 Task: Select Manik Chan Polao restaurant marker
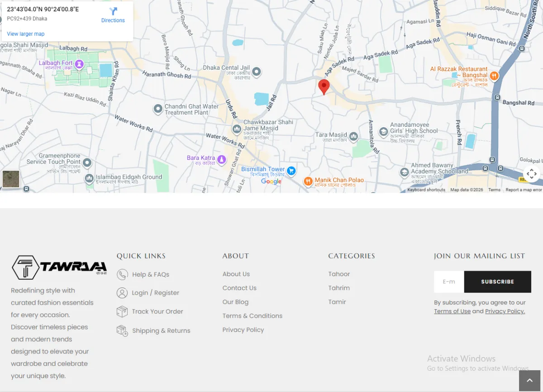point(308,181)
